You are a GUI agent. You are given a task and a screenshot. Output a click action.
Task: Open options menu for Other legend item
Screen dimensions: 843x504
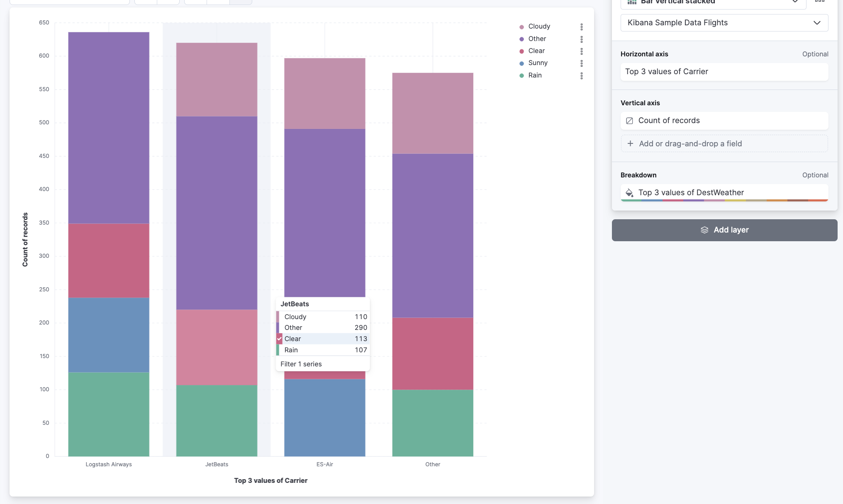click(581, 39)
